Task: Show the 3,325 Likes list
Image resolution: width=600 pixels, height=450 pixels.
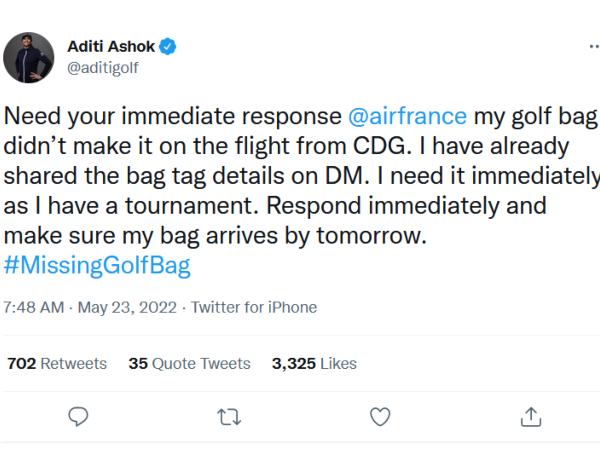Action: 314,364
